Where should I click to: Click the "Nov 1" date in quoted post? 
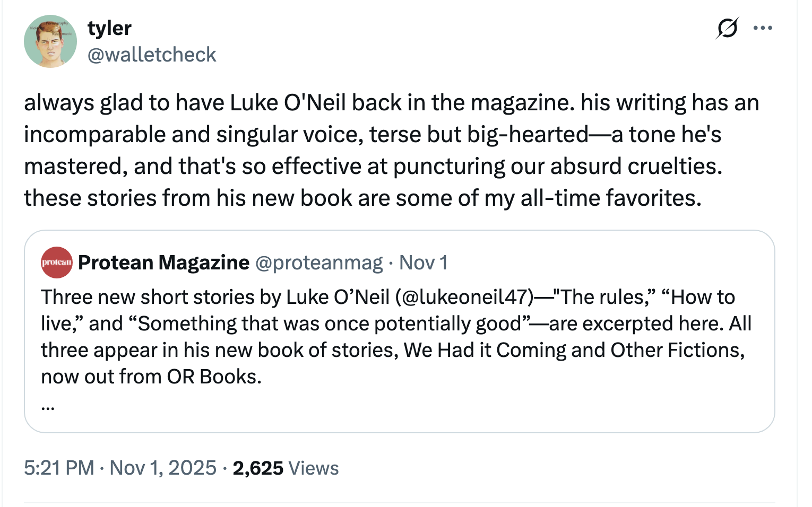coord(424,263)
